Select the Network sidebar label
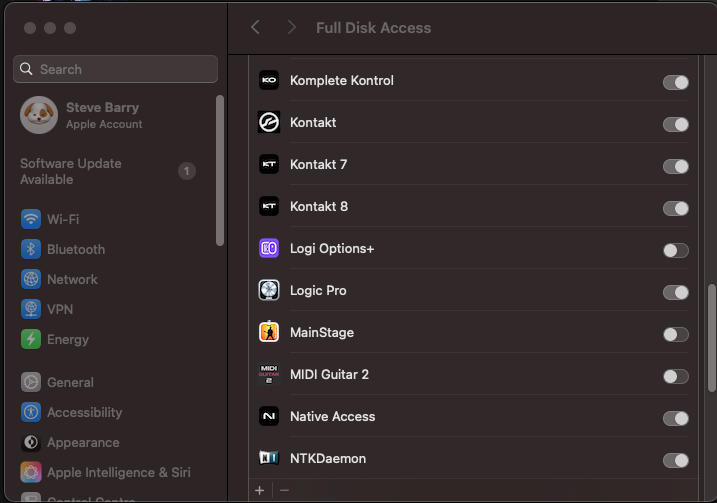 [x=72, y=279]
